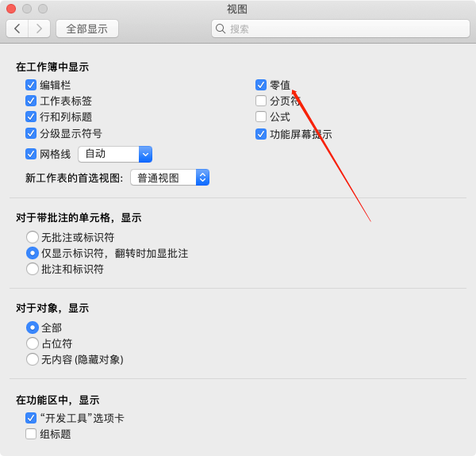Disable the 零值 checkbox

click(261, 85)
